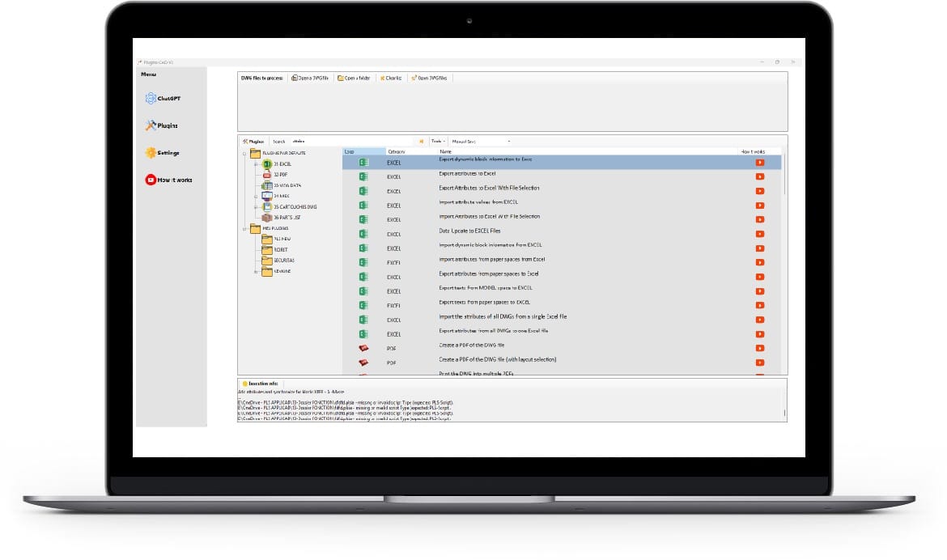
Task: Collapse the PLUGINS PAR DEFAULTE tree folder
Action: tap(244, 152)
